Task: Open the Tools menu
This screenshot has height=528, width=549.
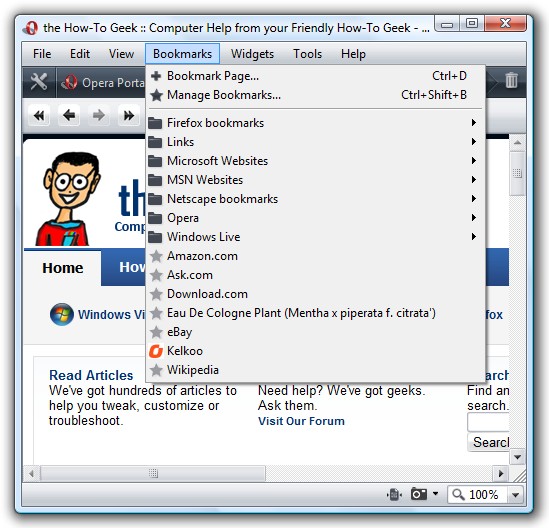Action: (x=307, y=54)
